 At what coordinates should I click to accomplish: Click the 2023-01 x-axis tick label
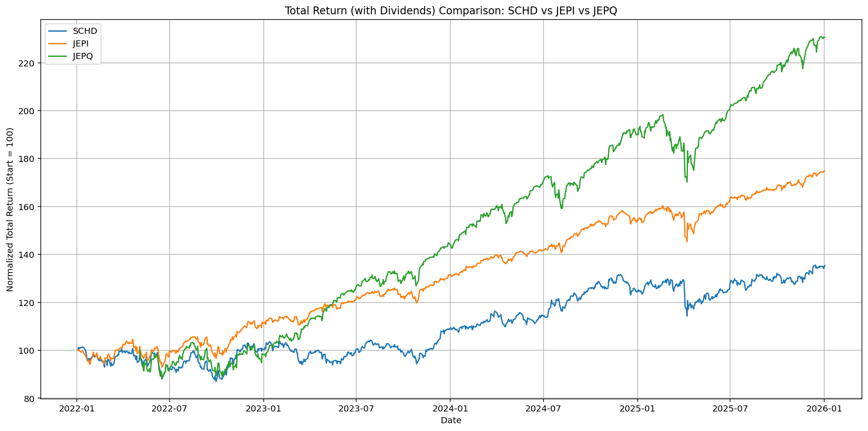click(x=263, y=408)
